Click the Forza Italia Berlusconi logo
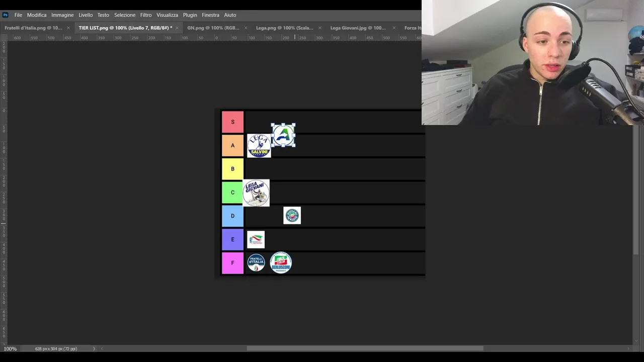Screen dimensions: 644x362 pos(281,262)
